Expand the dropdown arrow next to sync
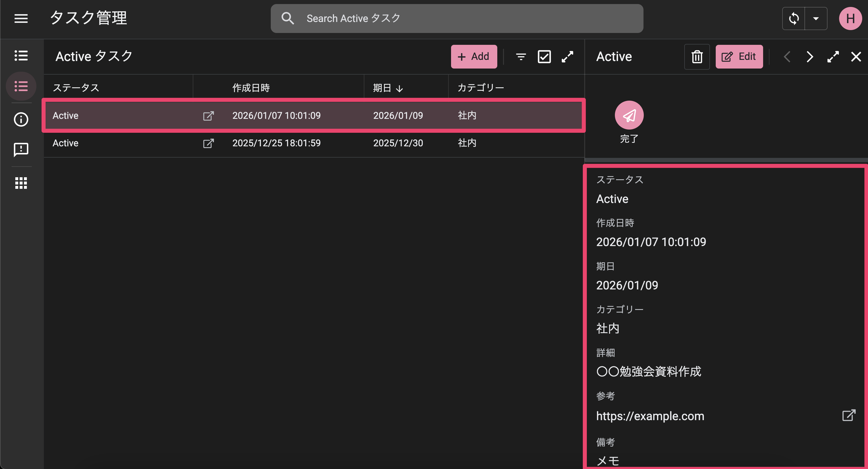Screen dimensions: 868x469 tap(816, 19)
